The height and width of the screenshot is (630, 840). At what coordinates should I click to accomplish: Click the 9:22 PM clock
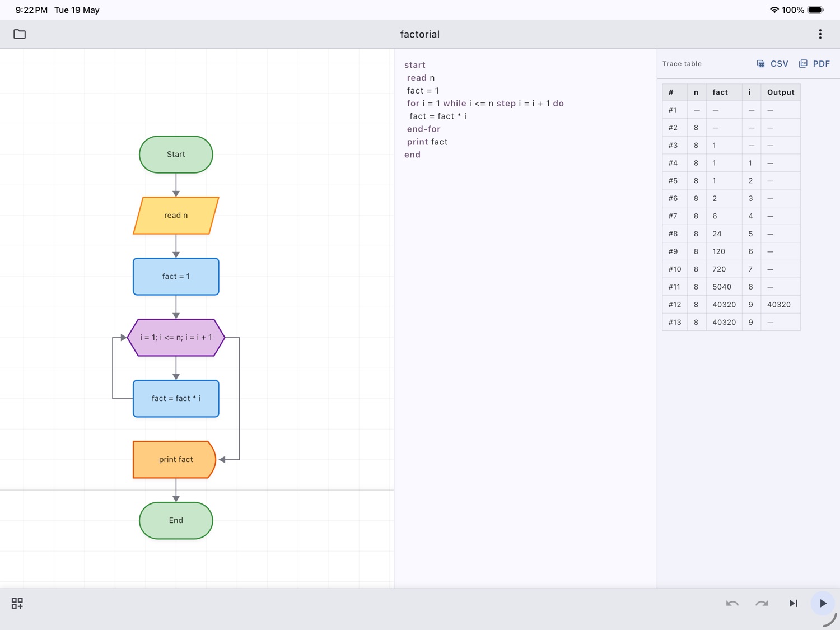pyautogui.click(x=31, y=10)
